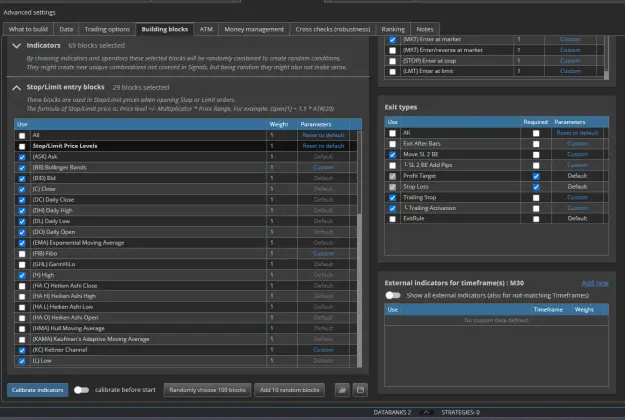Open the Cross checks (robustness) tab
This screenshot has width=625, height=420.
point(333,29)
